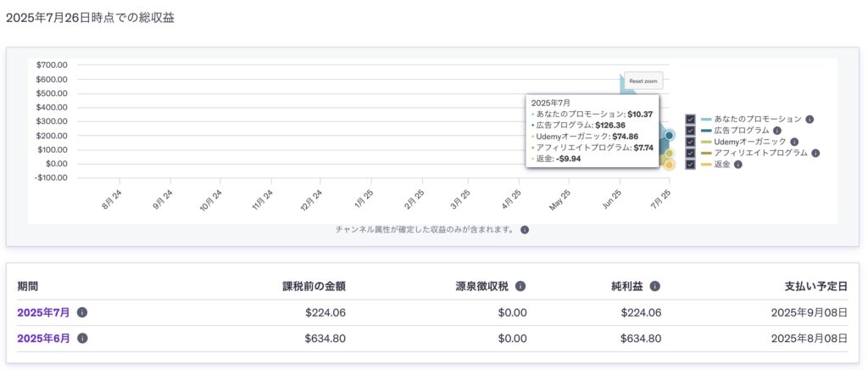Screen dimensions: 868x370
Task: Select the dark teal 広告プログラム data point
Action: pyautogui.click(x=669, y=135)
